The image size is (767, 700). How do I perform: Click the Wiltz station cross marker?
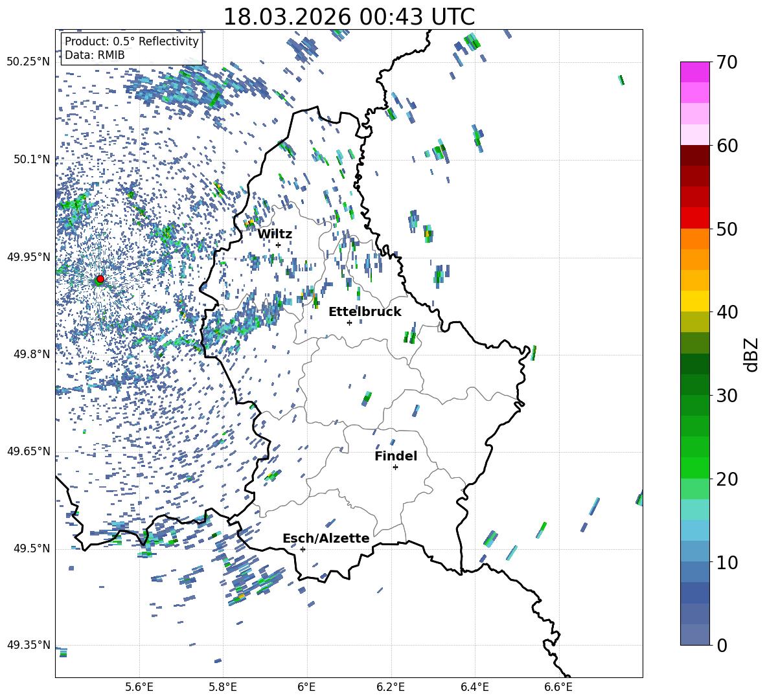(278, 245)
